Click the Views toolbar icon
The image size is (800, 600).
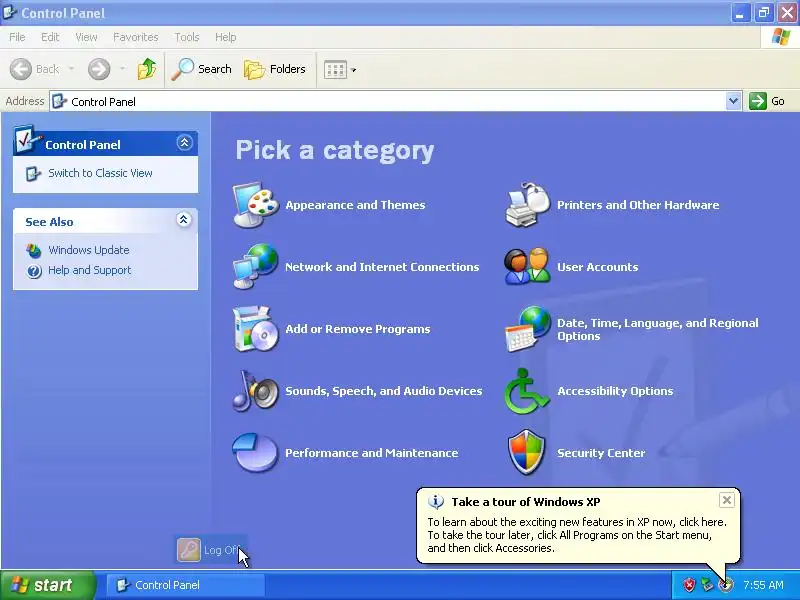[x=335, y=69]
